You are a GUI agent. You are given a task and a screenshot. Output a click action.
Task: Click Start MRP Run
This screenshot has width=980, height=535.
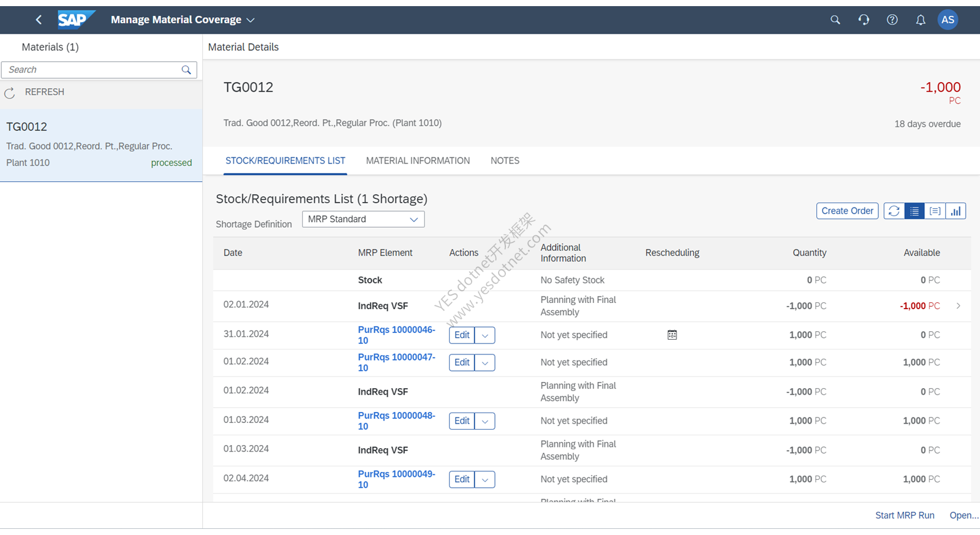905,515
